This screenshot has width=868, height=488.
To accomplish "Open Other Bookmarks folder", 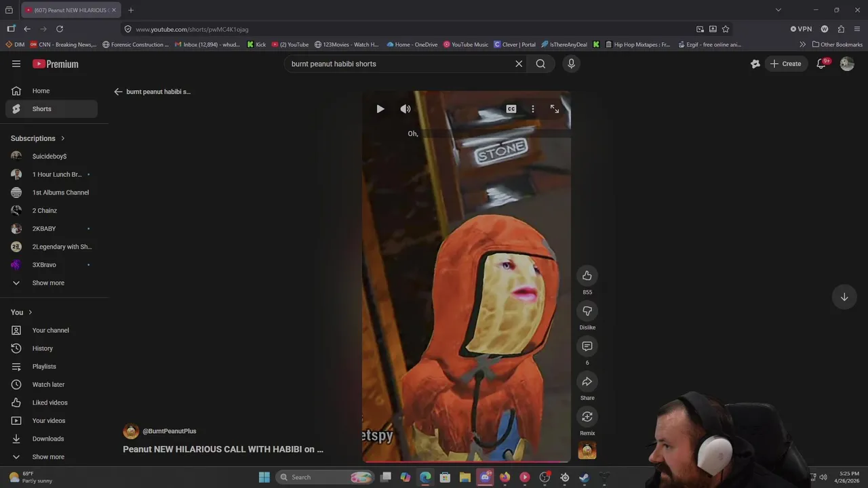I will click(x=837, y=45).
